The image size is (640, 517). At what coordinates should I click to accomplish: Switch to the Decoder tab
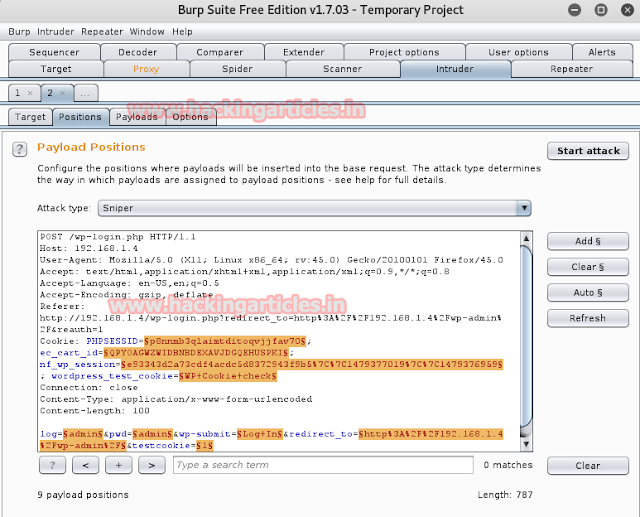tap(138, 52)
